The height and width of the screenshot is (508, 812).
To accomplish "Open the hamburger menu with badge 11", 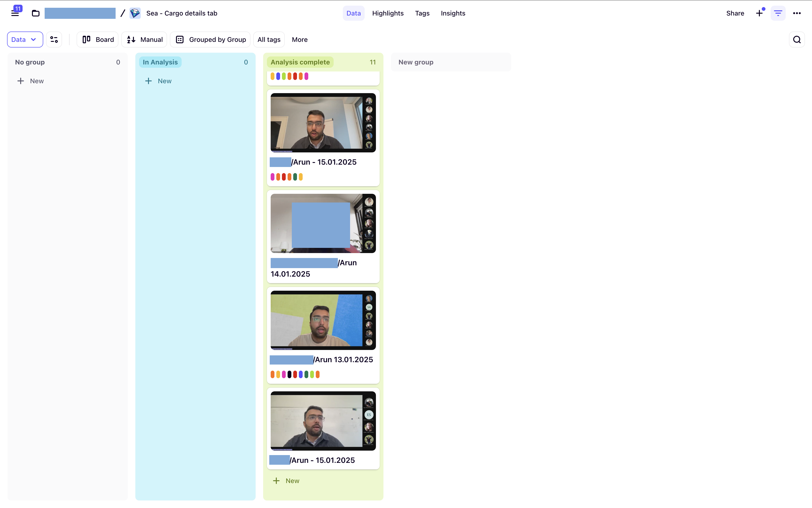I will 16,13.
